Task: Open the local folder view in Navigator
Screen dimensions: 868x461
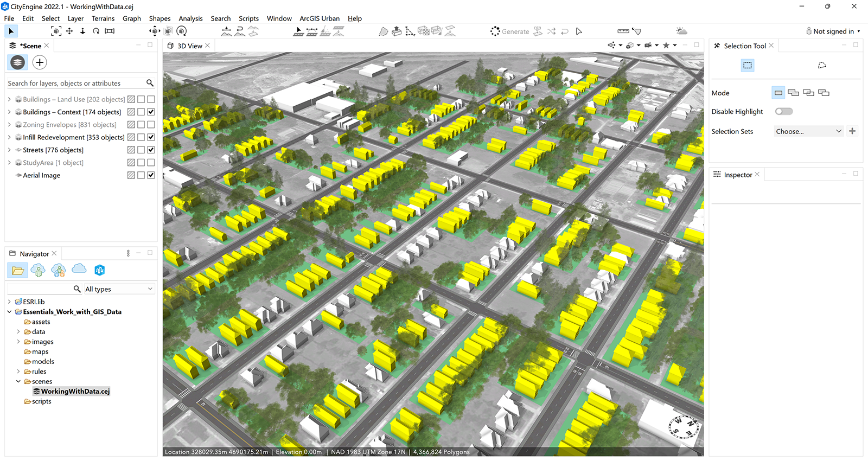Action: (x=18, y=270)
